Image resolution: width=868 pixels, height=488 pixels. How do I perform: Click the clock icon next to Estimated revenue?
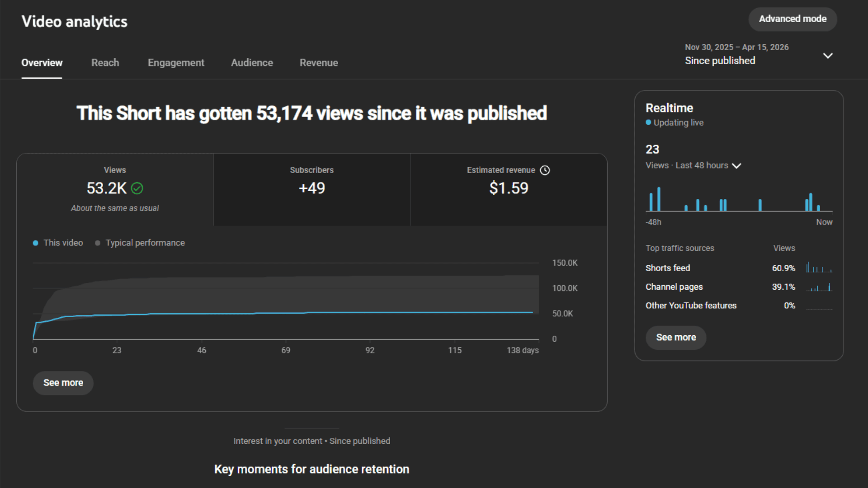click(545, 170)
